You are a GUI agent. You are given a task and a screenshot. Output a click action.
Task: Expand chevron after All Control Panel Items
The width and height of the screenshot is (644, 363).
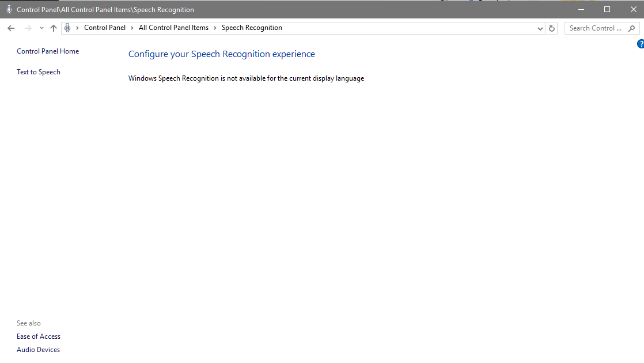coord(215,28)
